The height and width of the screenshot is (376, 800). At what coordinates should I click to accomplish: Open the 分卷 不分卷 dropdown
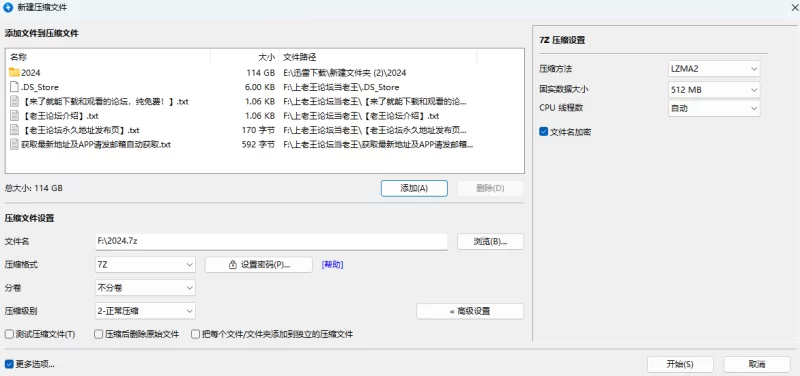click(145, 288)
